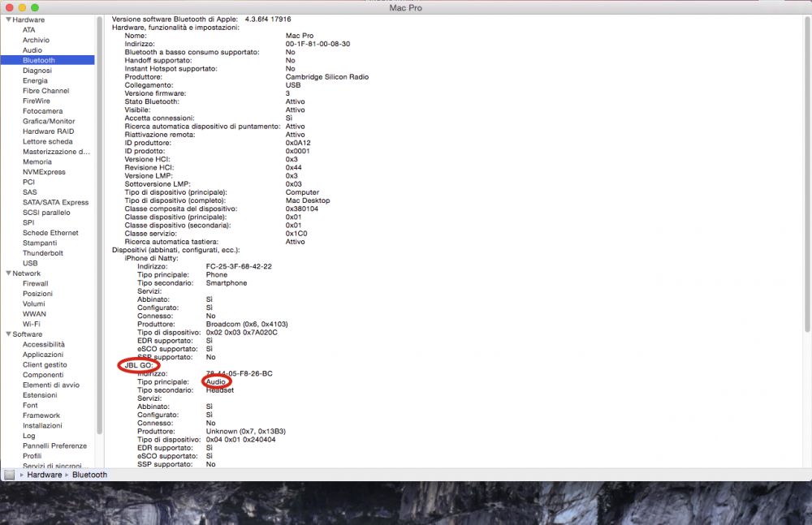
Task: Select Energia in the sidebar
Action: click(x=35, y=81)
